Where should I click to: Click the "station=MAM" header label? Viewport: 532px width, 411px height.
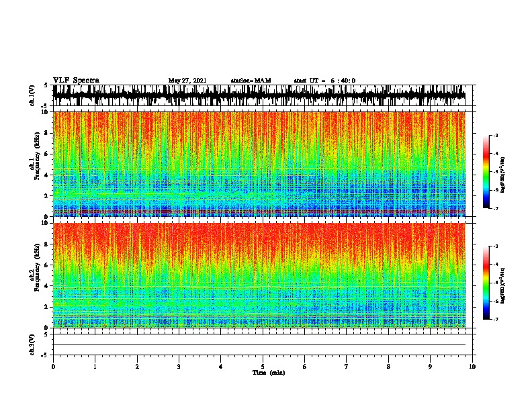[x=251, y=81]
